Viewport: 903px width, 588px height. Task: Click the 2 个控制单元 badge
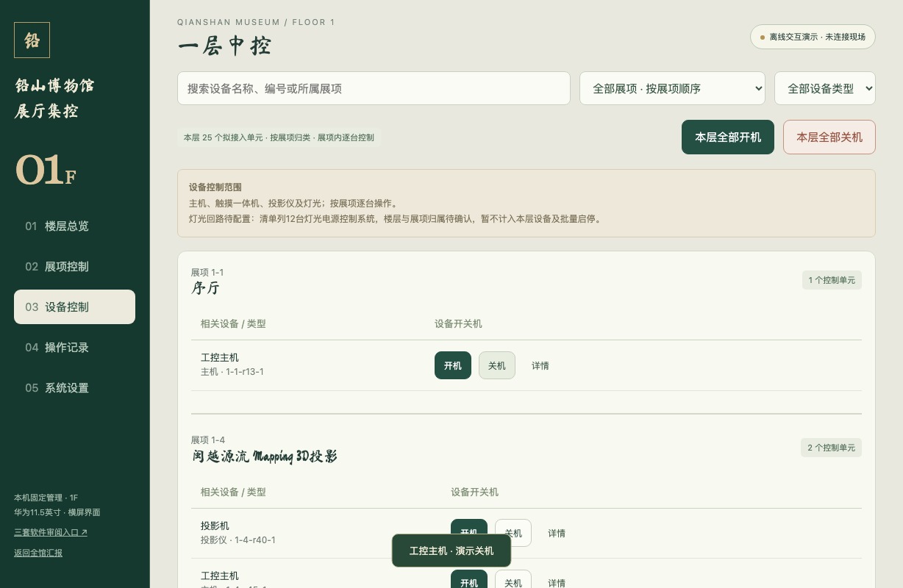(831, 448)
